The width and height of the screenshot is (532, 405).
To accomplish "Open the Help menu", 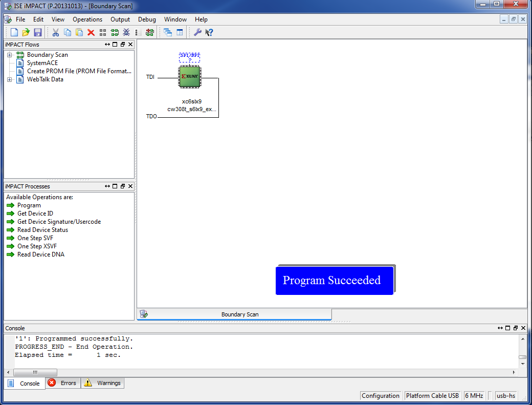I will point(201,19).
